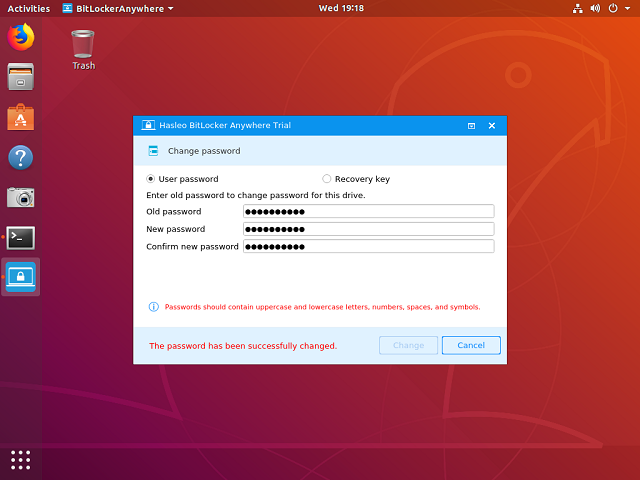Launch the Screenshot camera app

coord(21,197)
